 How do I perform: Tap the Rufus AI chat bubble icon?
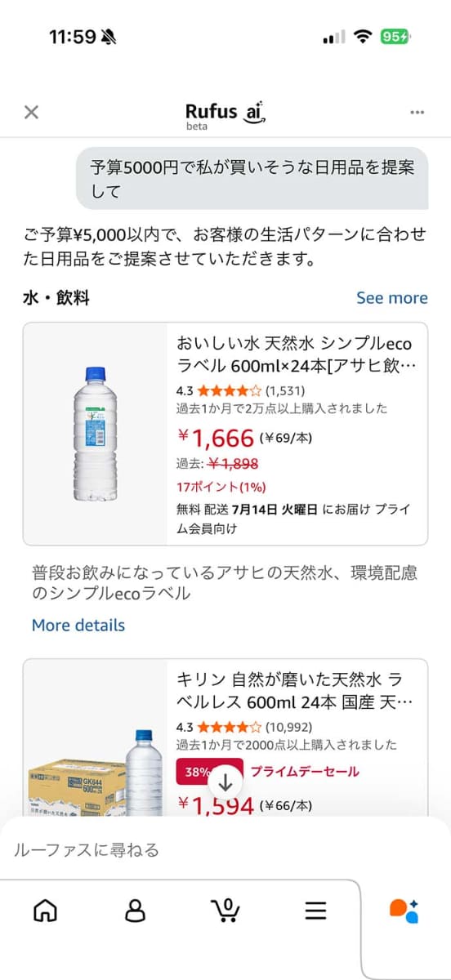point(404,911)
